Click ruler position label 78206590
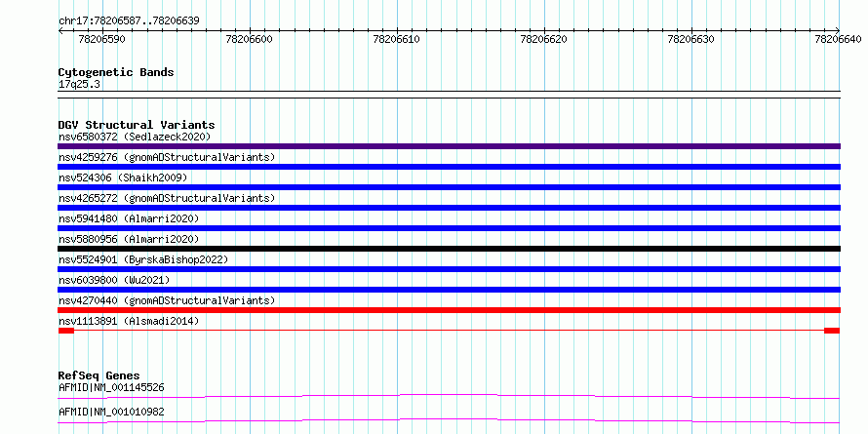Viewport: 868px width, 434px height. [x=101, y=40]
